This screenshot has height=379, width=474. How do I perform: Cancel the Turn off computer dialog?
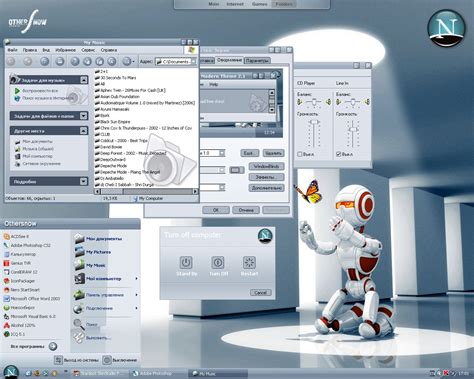click(261, 293)
